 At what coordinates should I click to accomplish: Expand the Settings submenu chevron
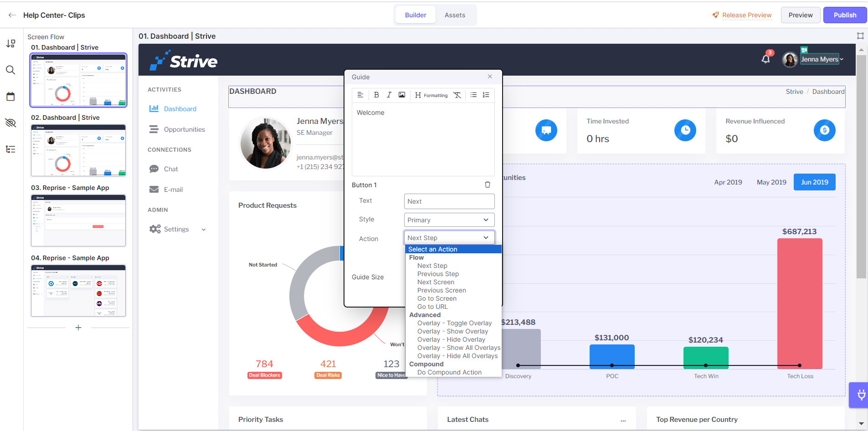tap(204, 230)
